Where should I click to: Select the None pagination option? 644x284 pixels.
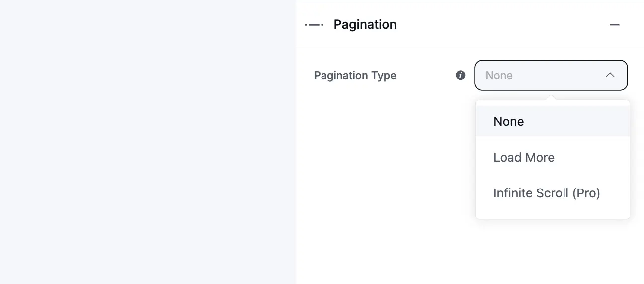point(508,122)
